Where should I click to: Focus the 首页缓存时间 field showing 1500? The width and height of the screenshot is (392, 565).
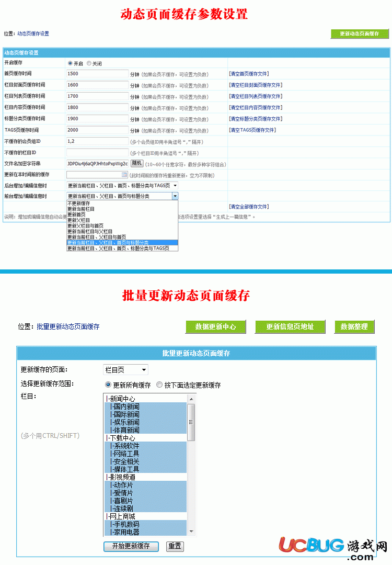(97, 74)
